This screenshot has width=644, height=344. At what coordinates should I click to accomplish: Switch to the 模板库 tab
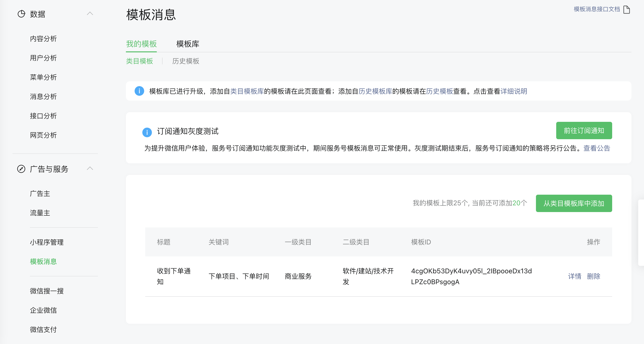click(187, 44)
